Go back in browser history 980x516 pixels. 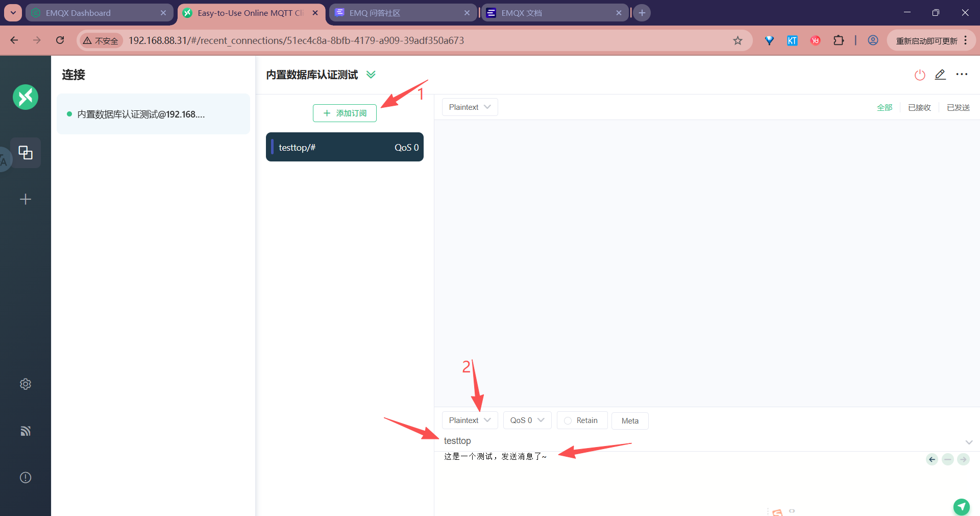[x=14, y=40]
